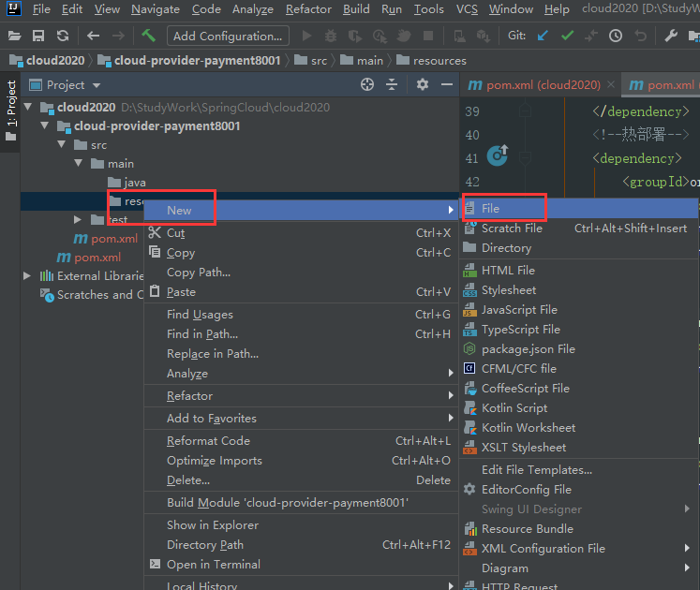Select the java folder in tree
The height and width of the screenshot is (590, 700).
pos(127,182)
